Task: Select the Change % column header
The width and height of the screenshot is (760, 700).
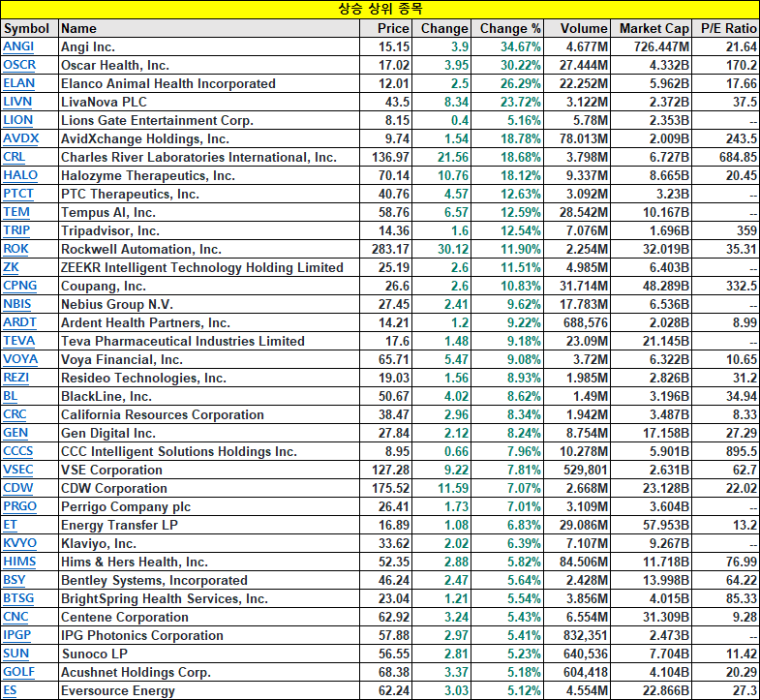Action: coord(507,28)
